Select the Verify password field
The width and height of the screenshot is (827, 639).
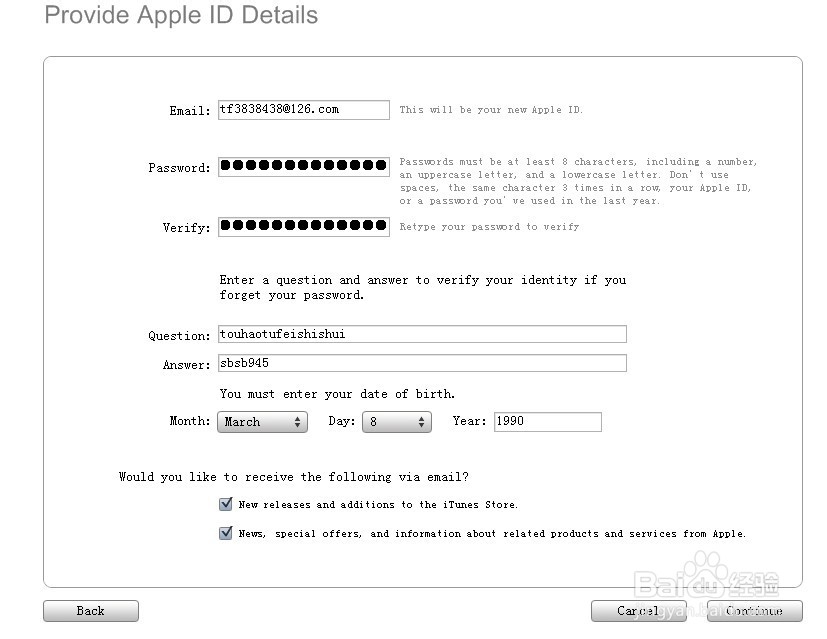pos(304,227)
